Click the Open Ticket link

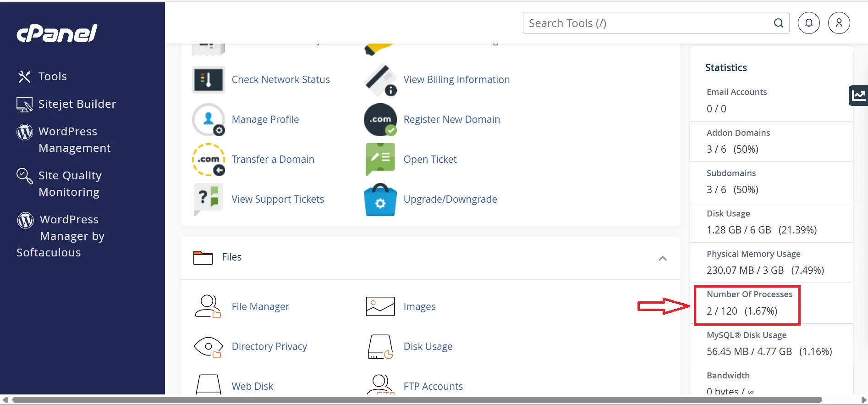tap(430, 160)
